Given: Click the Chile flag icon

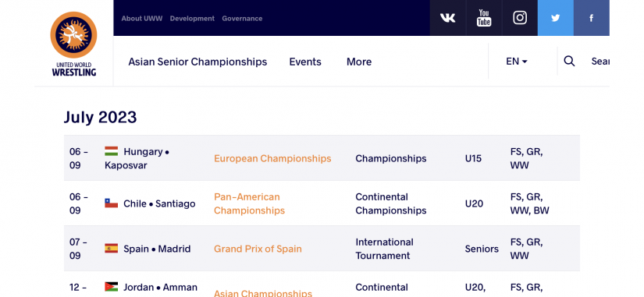Looking at the screenshot, I should (x=112, y=203).
